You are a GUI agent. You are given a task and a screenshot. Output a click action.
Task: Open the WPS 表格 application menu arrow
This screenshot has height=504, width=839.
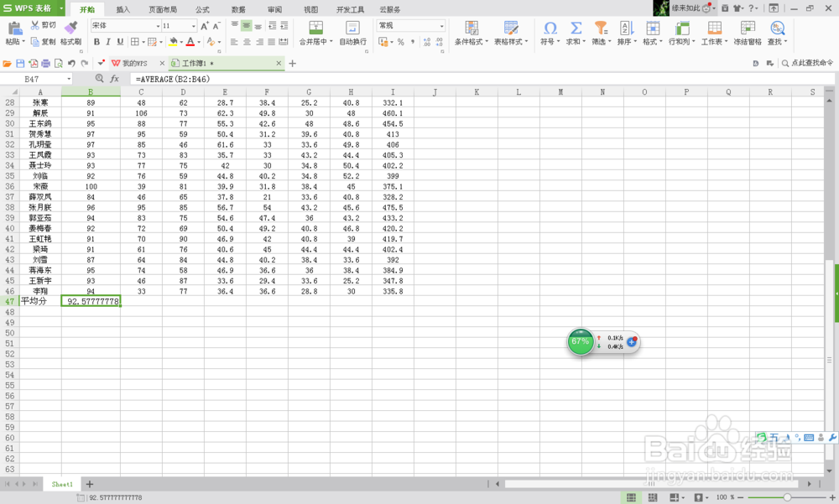point(61,8)
